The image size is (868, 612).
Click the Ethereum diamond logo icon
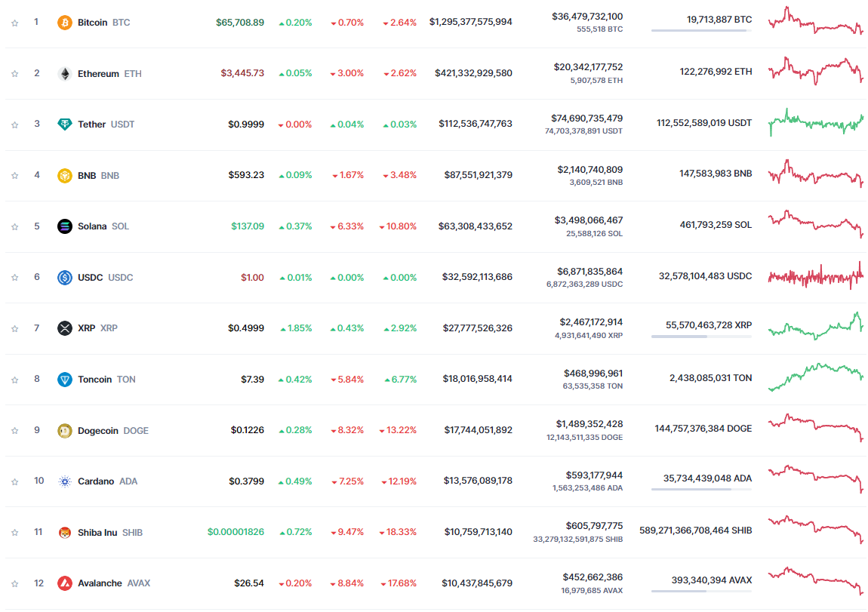point(65,74)
